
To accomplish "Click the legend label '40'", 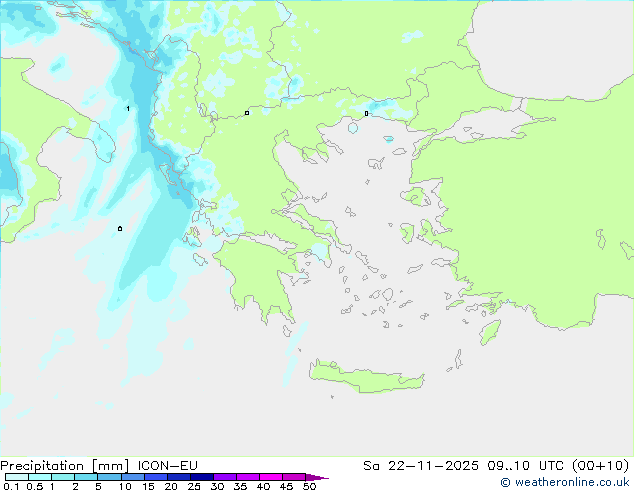I will pos(263,486).
